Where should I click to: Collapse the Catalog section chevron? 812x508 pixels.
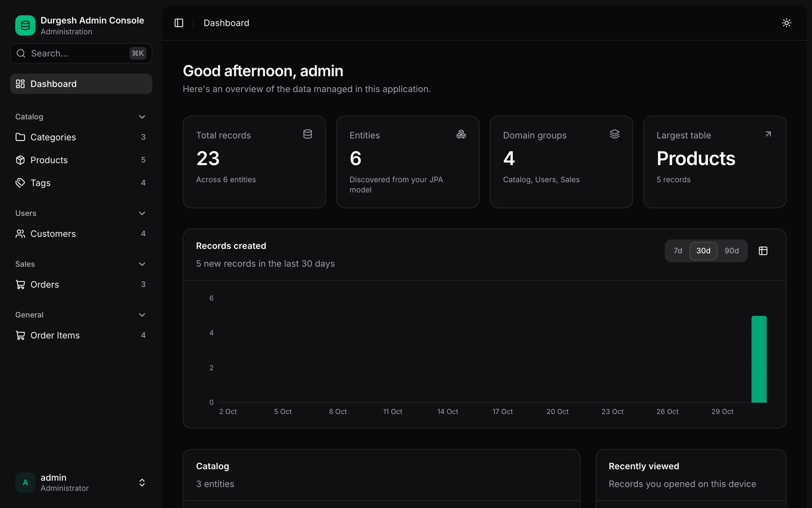(x=142, y=117)
